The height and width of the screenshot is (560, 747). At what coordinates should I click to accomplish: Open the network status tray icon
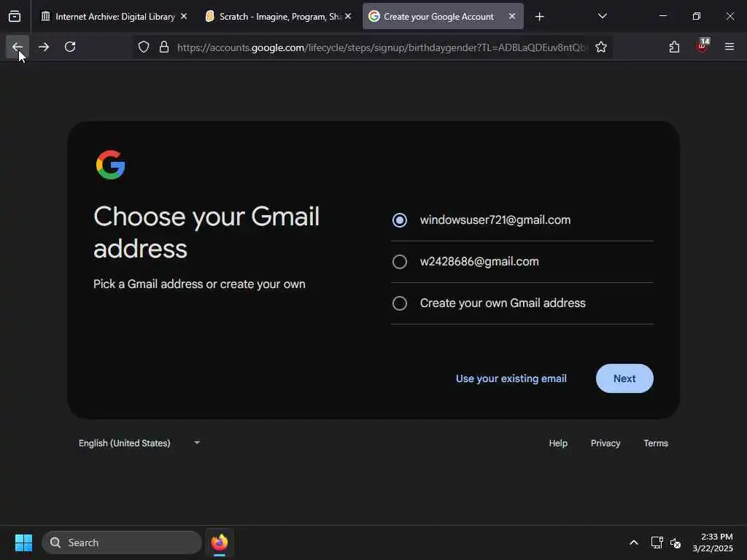[x=657, y=542]
